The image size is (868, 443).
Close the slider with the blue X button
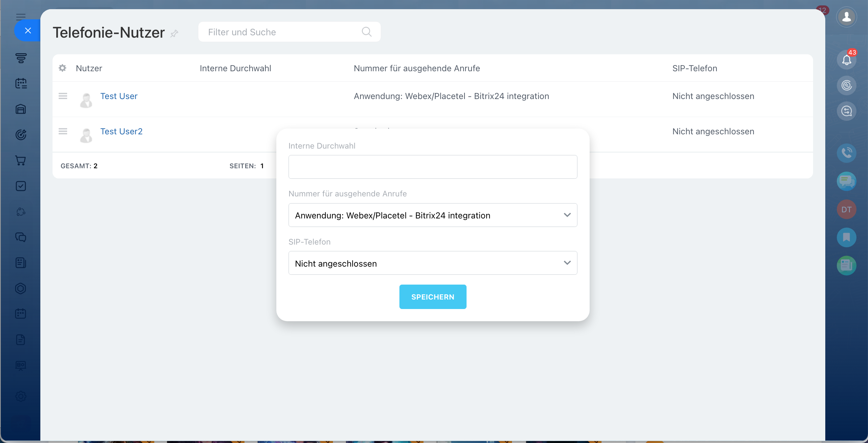point(28,31)
